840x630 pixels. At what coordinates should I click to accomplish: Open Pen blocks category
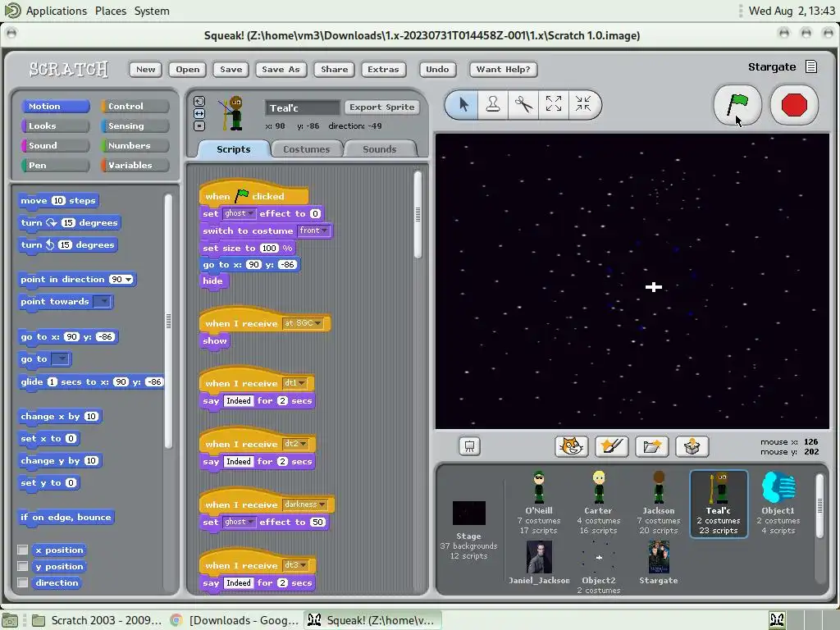tap(55, 165)
